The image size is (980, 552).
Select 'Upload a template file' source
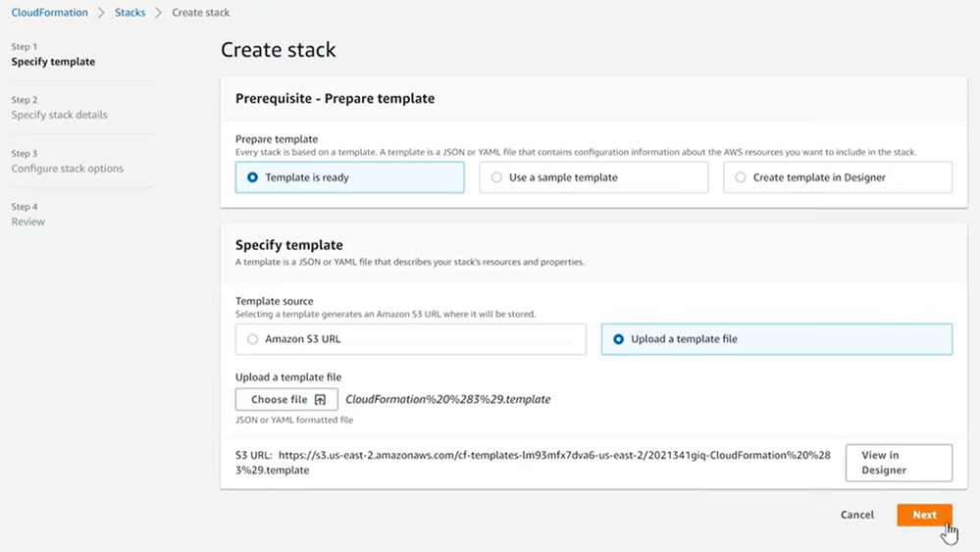[x=776, y=339]
